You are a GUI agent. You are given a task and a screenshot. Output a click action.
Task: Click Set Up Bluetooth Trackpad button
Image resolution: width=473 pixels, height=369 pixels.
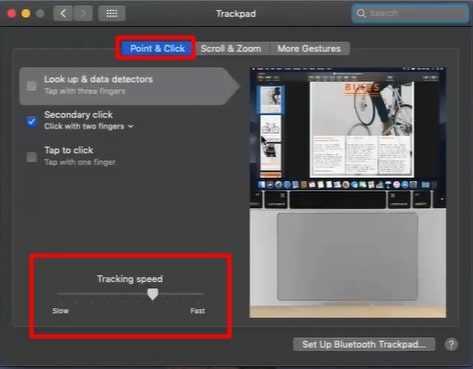click(364, 344)
